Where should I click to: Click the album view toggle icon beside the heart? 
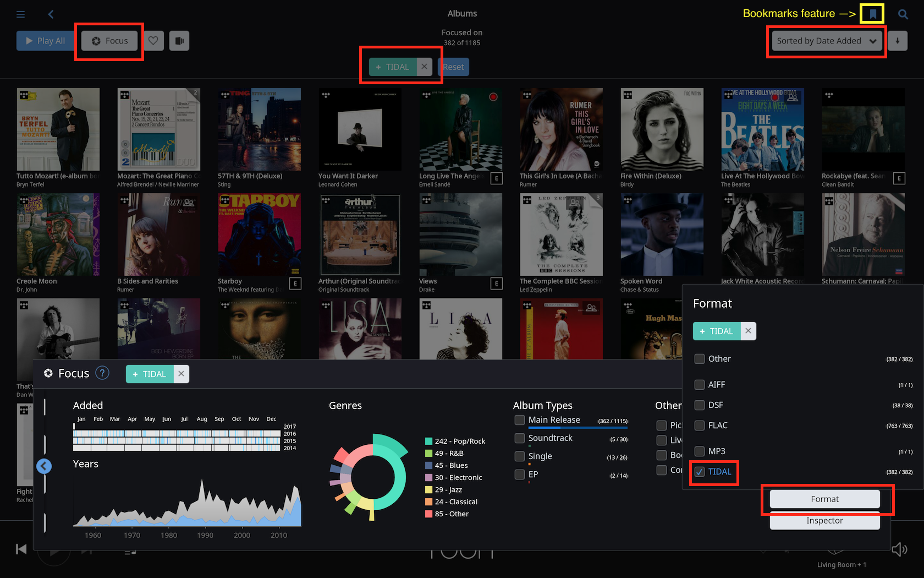pos(179,41)
